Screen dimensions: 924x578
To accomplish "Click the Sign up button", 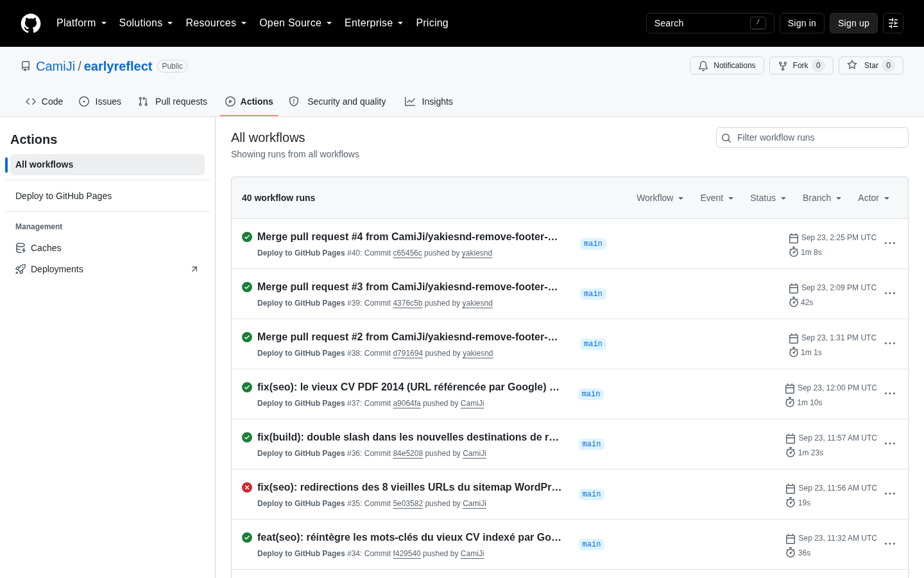I will (853, 23).
